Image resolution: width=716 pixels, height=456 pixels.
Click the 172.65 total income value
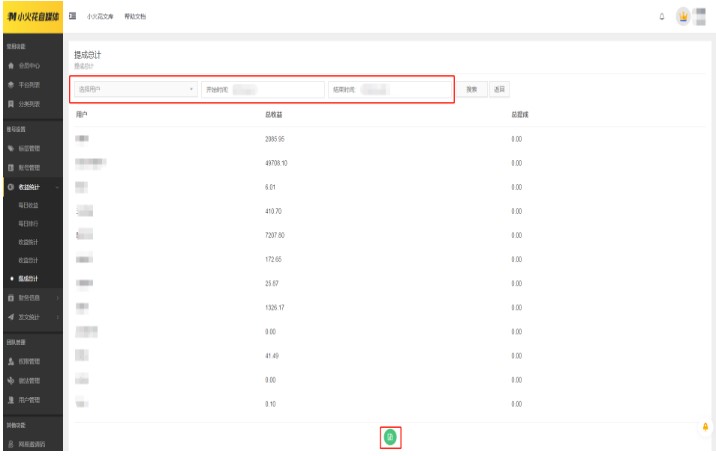pos(273,259)
